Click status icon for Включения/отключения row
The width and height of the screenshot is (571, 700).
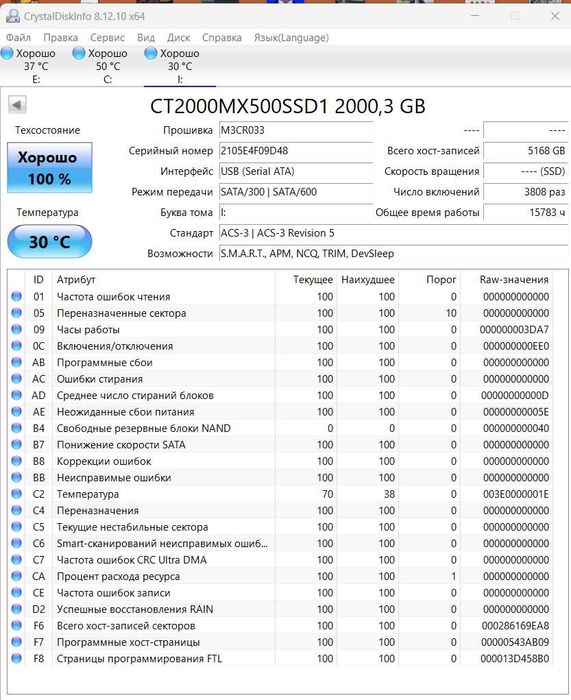click(x=17, y=346)
